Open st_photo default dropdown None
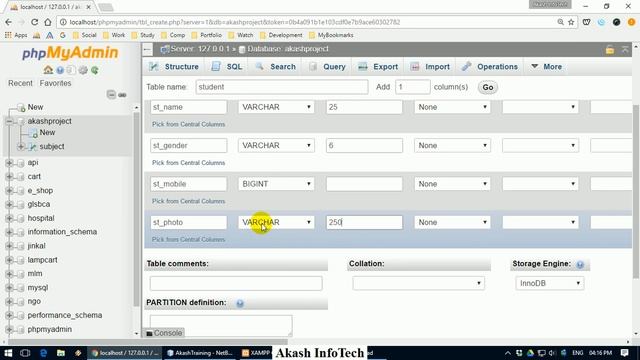 point(452,222)
